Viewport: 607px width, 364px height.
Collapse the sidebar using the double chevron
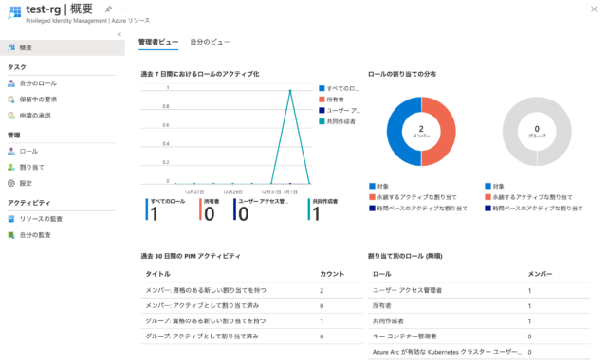coord(120,34)
